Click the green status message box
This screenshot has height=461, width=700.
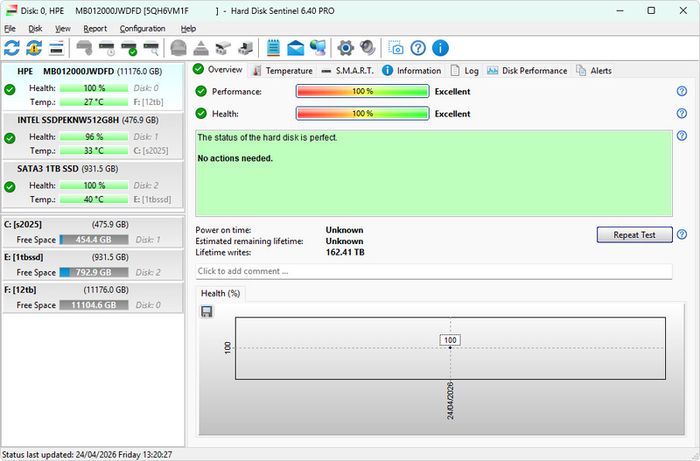(434, 173)
